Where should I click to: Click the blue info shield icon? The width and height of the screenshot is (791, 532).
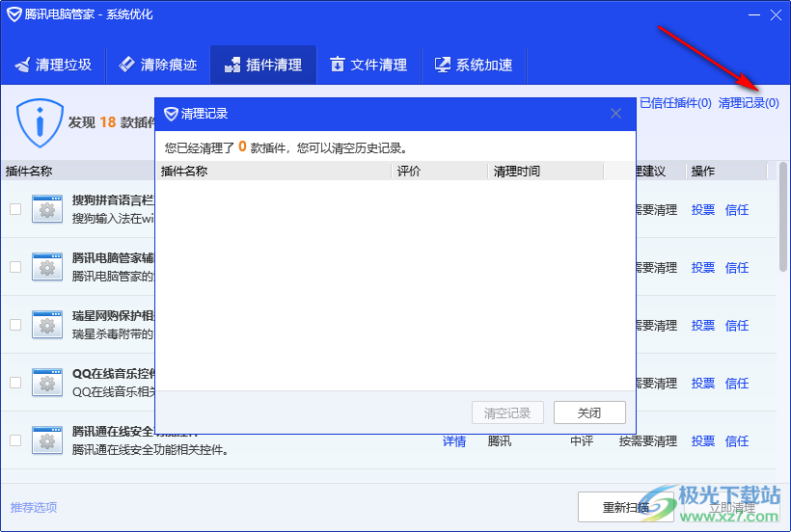pyautogui.click(x=40, y=123)
